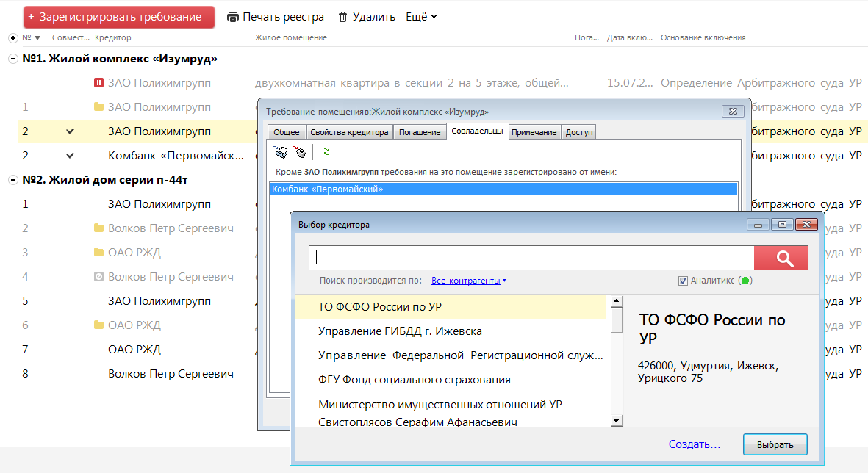Collapse the №1 Жилой комплекс «Изумруд» group
The image size is (868, 473).
(12, 59)
